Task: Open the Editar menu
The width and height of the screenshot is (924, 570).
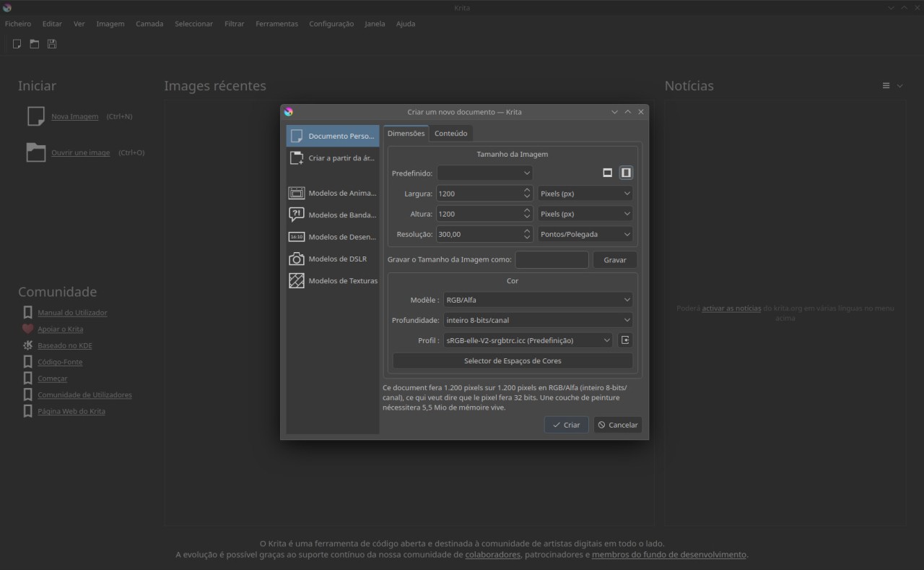Action: 52,24
